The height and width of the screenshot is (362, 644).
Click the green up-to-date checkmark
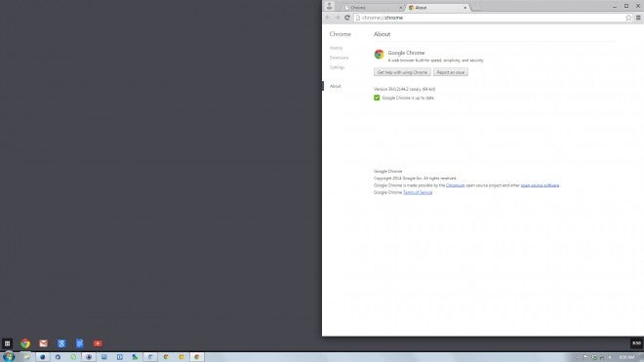click(x=377, y=98)
